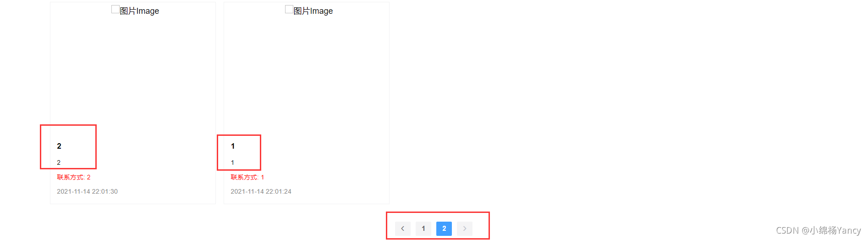Click the red 联系方式: 2 contact text
This screenshot has width=868, height=240.
[74, 177]
